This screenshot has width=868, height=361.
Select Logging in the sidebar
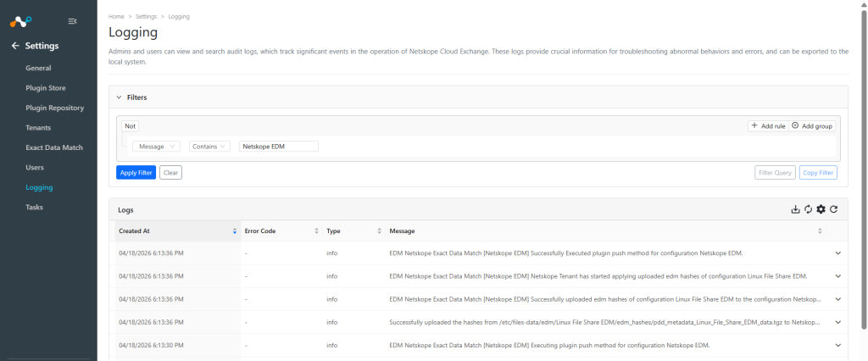(x=39, y=187)
